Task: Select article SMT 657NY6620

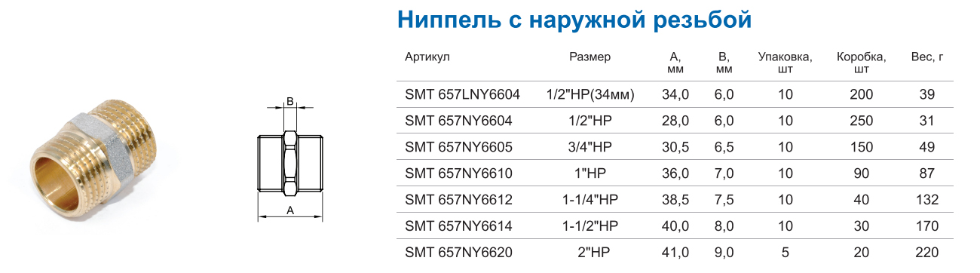Action: pos(458,253)
